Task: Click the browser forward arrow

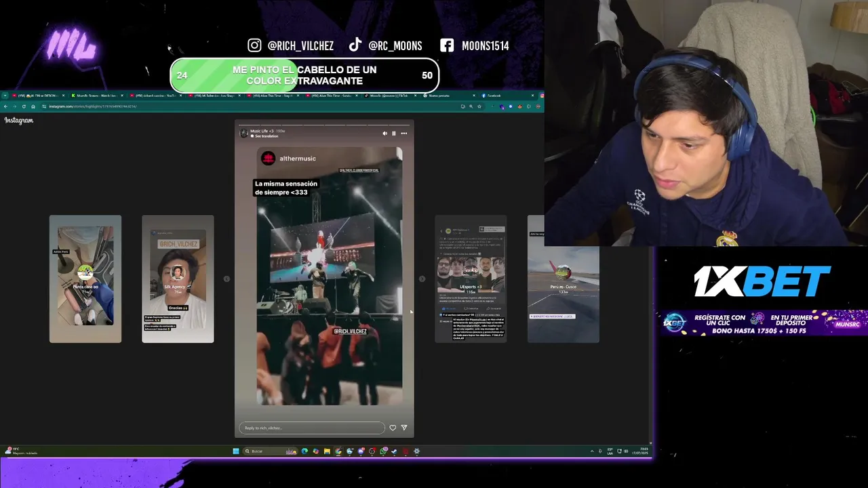Action: click(14, 106)
